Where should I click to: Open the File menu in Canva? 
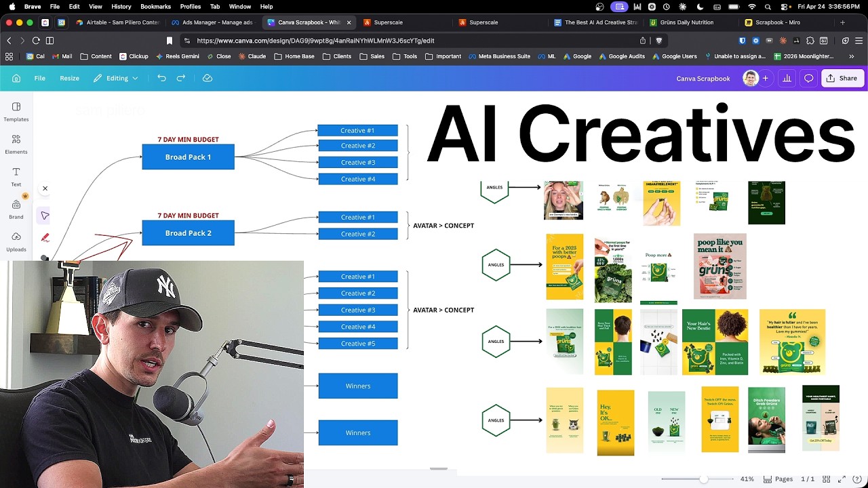[x=40, y=79]
